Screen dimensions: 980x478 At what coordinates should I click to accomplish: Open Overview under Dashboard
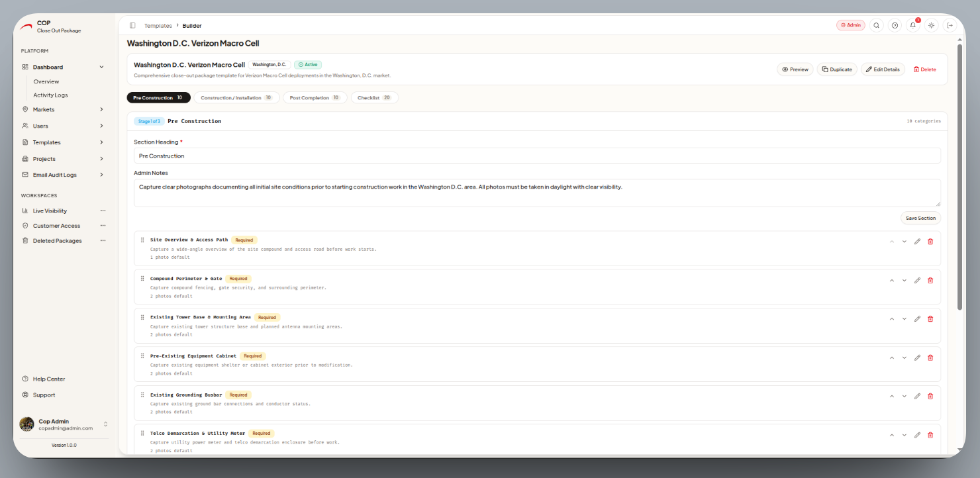click(x=46, y=81)
